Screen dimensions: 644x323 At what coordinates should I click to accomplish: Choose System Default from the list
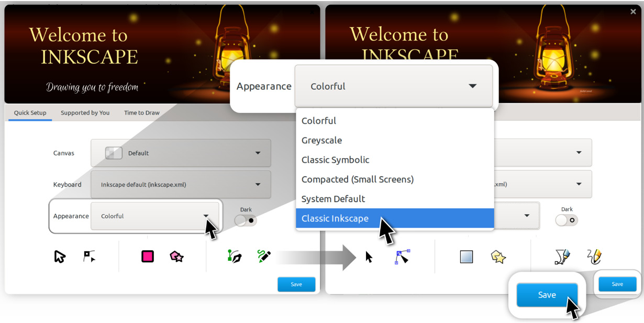click(x=395, y=199)
